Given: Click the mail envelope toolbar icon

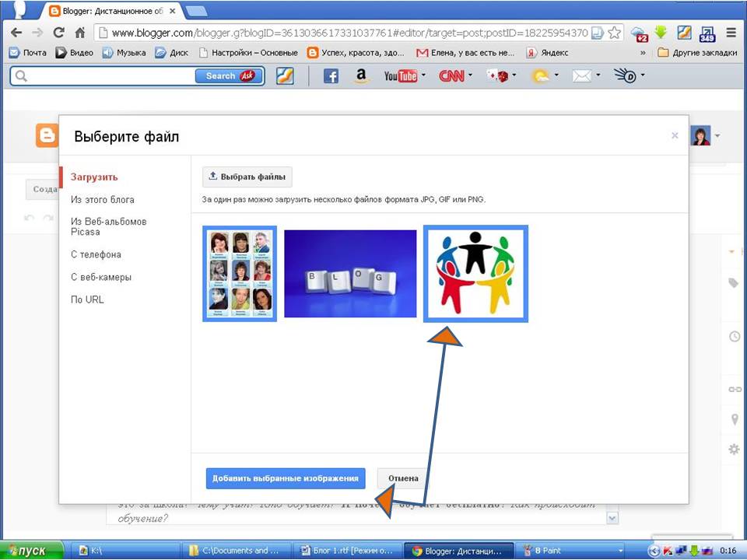Looking at the screenshot, I should tap(582, 75).
